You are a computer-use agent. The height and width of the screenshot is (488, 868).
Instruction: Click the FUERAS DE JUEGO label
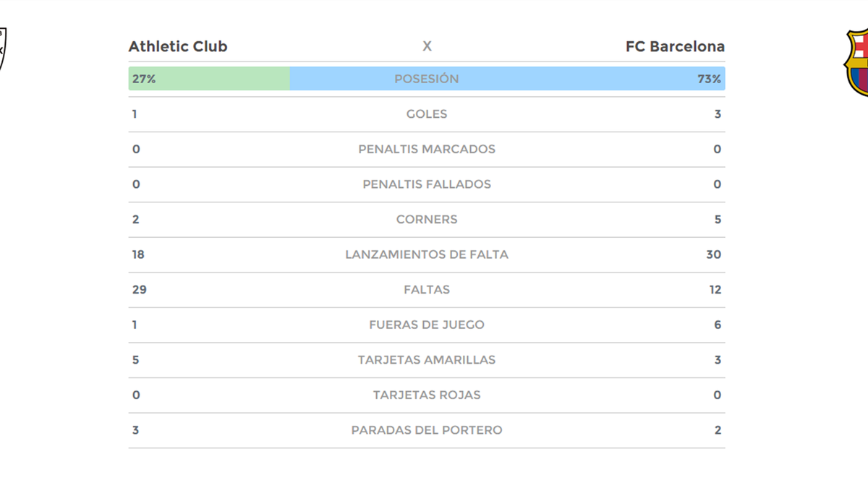click(427, 325)
